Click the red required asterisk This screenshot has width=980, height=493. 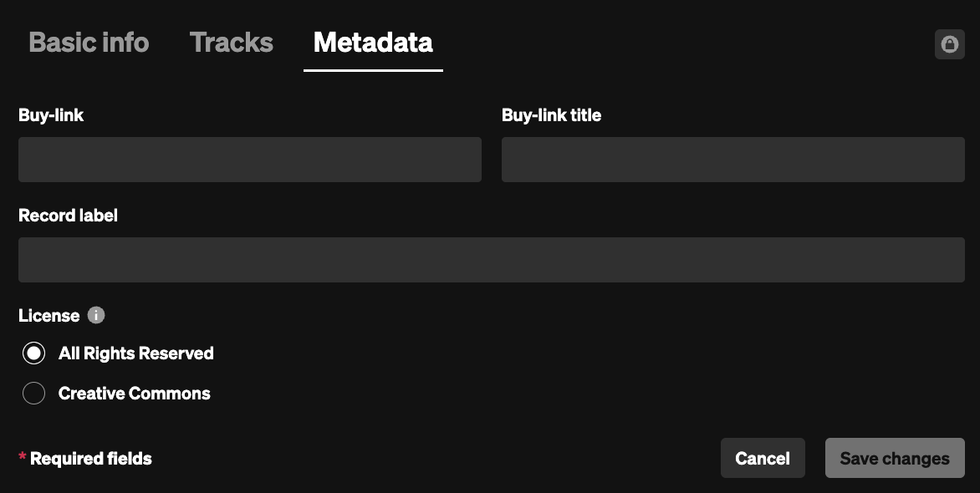[x=22, y=458]
